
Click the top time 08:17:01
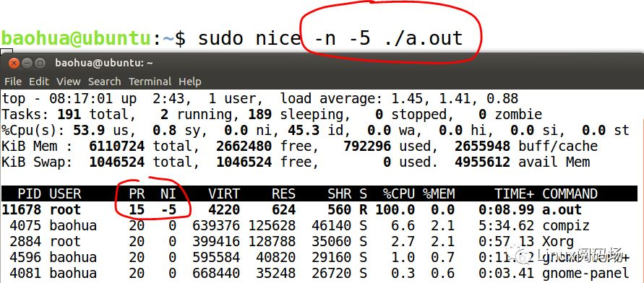tap(81, 98)
